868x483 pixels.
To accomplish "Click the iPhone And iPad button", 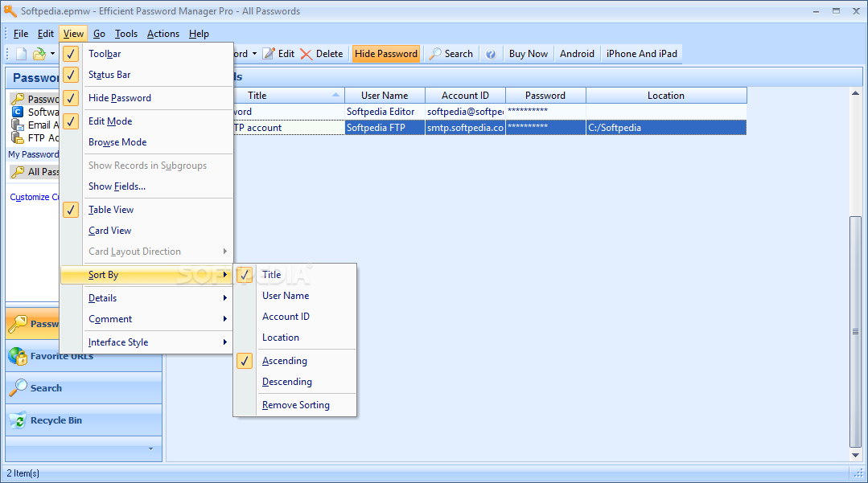I will 642,54.
